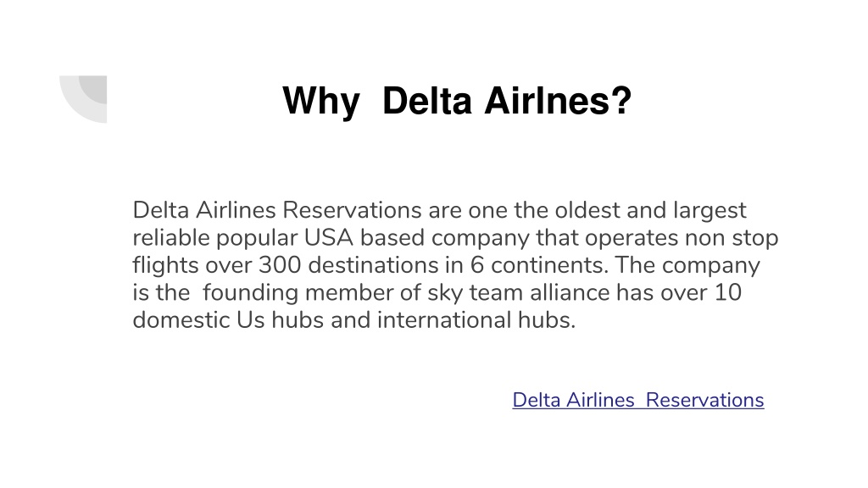868x488 pixels.
Task: Click the question mark ending the title
Action: [x=620, y=100]
